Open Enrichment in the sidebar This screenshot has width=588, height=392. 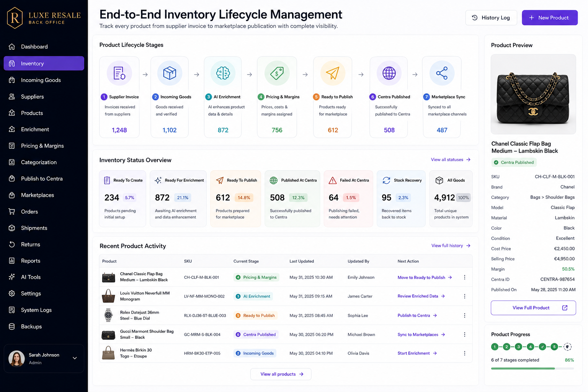[x=44, y=129]
